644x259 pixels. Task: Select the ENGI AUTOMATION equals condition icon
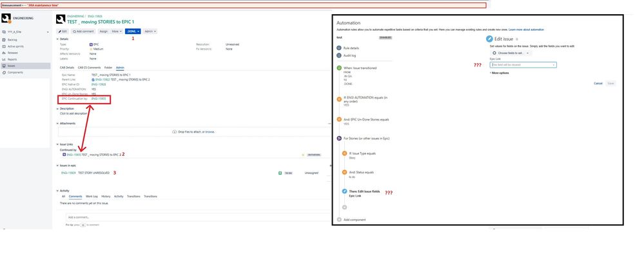coord(339,99)
